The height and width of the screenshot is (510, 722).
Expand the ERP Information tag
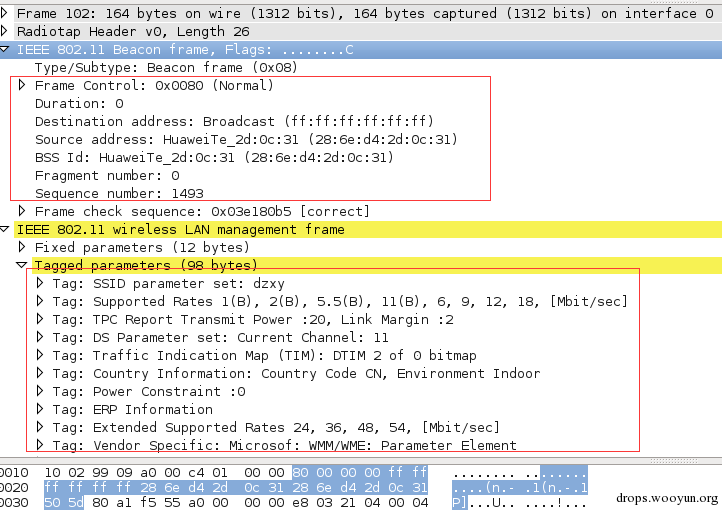(40, 408)
